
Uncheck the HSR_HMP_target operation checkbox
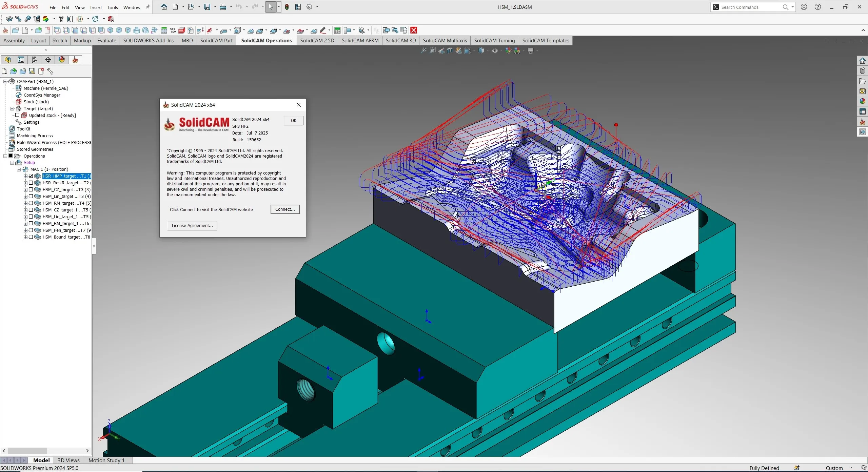point(31,176)
